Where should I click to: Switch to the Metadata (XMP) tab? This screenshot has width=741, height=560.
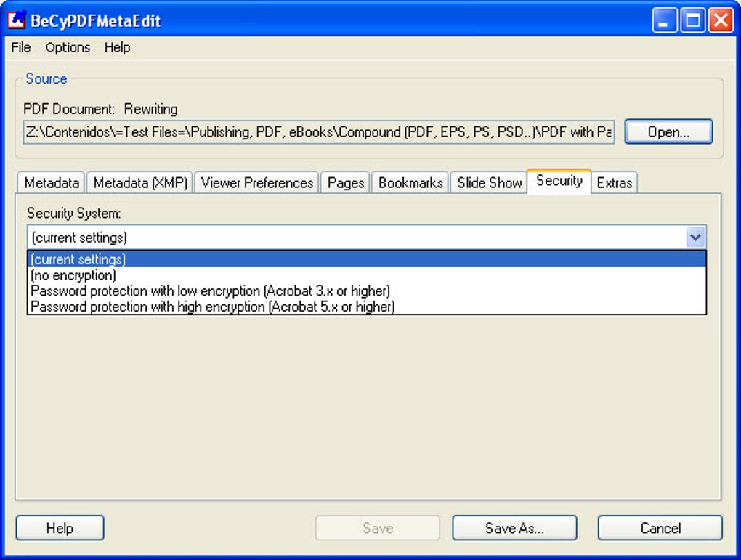pos(140,183)
